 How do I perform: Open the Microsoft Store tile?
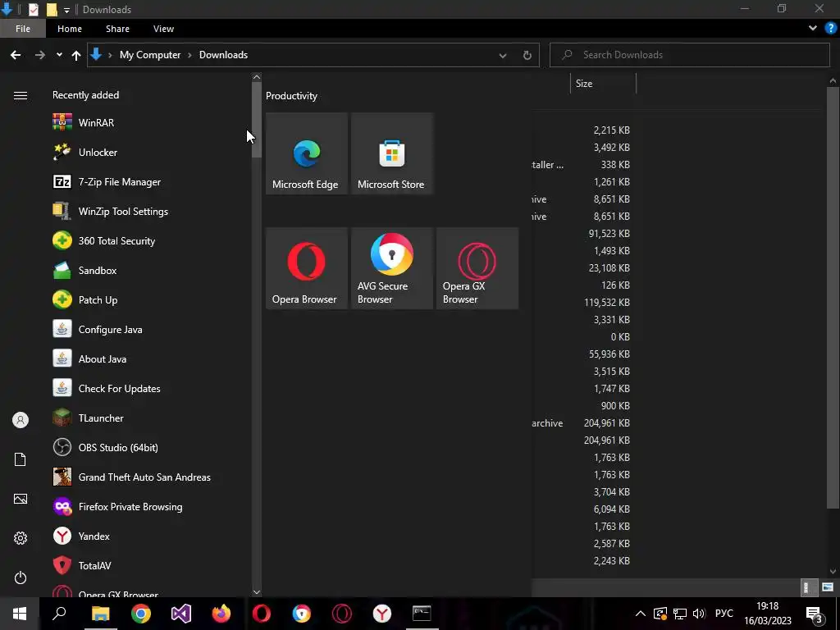tap(391, 153)
